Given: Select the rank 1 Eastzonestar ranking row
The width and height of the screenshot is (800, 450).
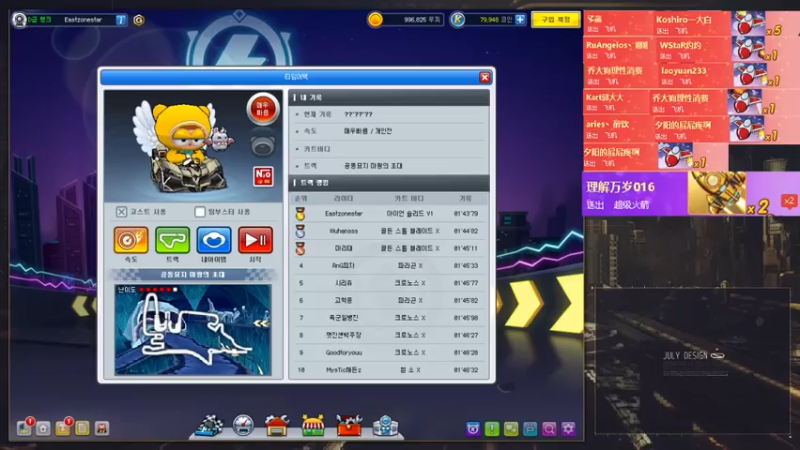Looking at the screenshot, I should click(389, 214).
